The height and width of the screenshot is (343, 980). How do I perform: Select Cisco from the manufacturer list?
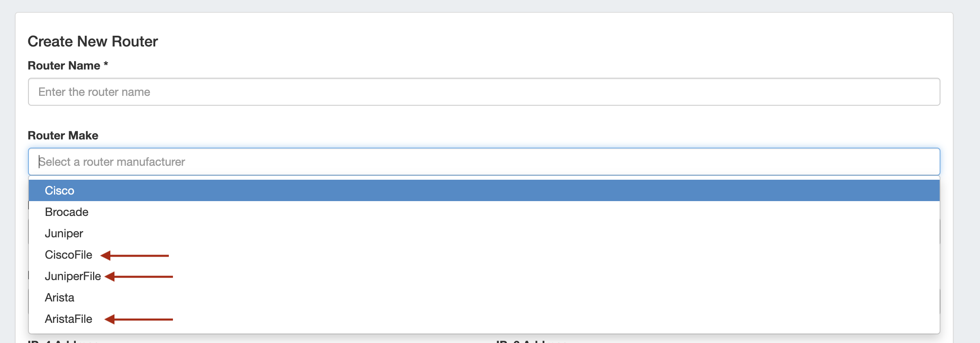click(60, 190)
